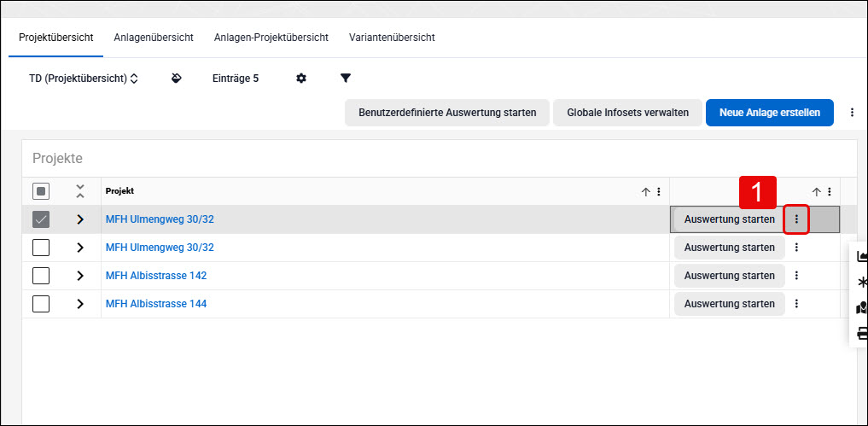The width and height of the screenshot is (868, 426).
Task: Click Auswertung starten for MFH Albisstrasse 142
Action: click(x=729, y=276)
